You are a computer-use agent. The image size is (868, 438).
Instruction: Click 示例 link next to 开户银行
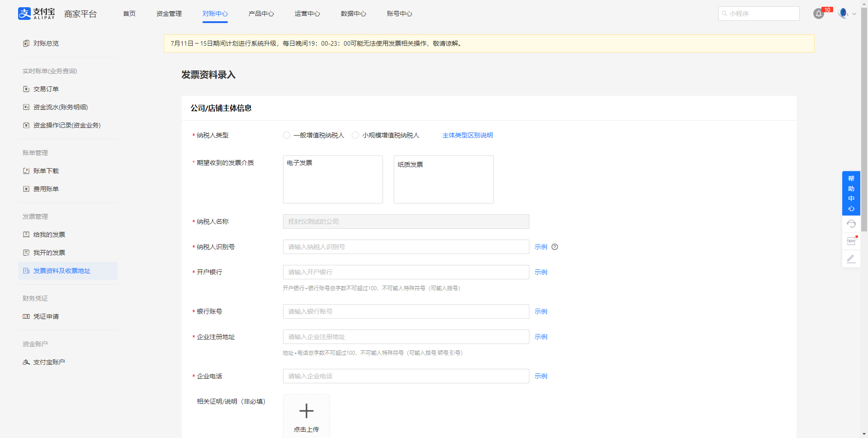click(x=541, y=272)
